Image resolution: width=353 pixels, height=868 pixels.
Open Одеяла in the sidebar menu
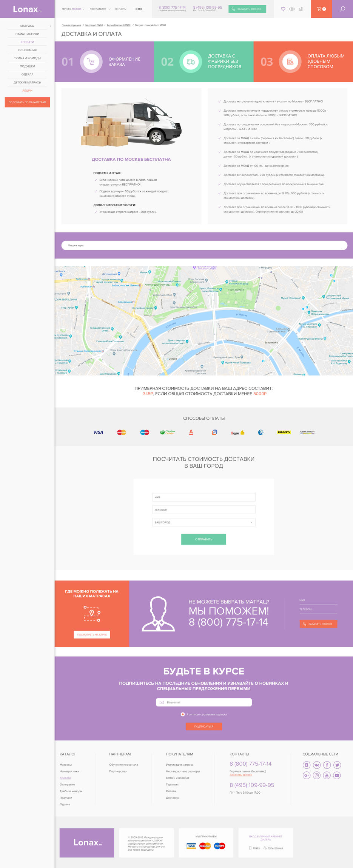27,74
